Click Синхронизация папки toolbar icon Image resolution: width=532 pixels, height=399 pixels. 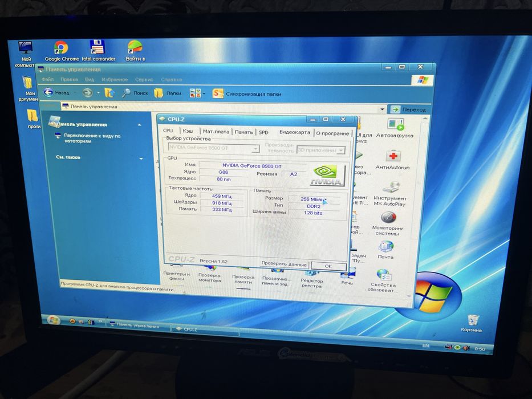click(247, 94)
